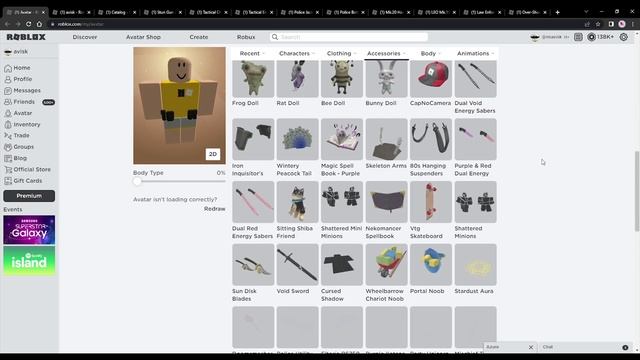Focus the Roblox search field
This screenshot has width=640, height=360.
tap(349, 37)
